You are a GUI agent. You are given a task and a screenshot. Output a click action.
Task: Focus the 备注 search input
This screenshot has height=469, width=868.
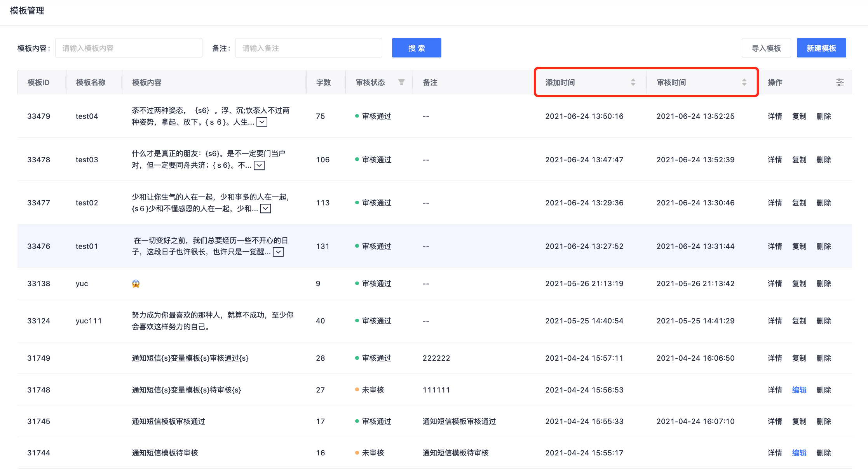[x=309, y=48]
